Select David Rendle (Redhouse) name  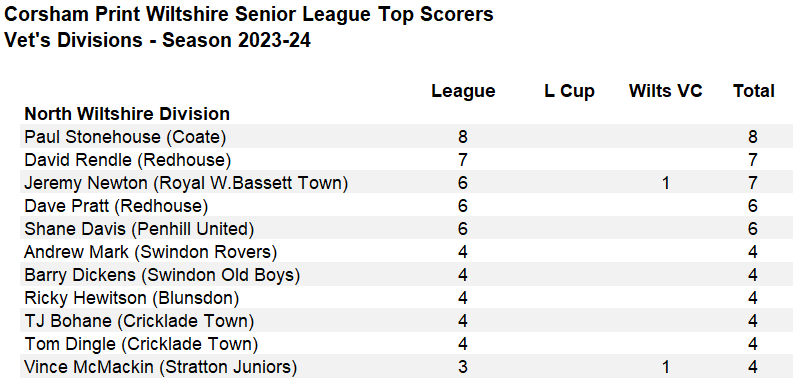[x=127, y=160]
